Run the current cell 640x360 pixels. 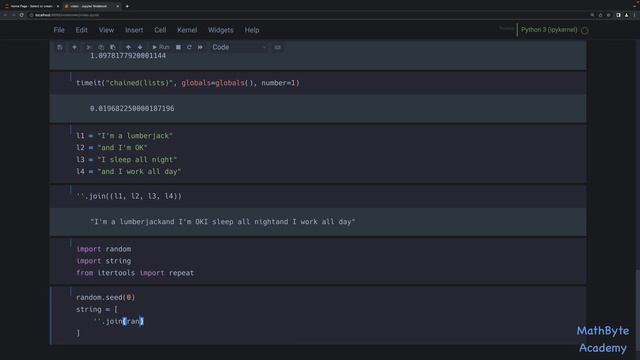160,47
